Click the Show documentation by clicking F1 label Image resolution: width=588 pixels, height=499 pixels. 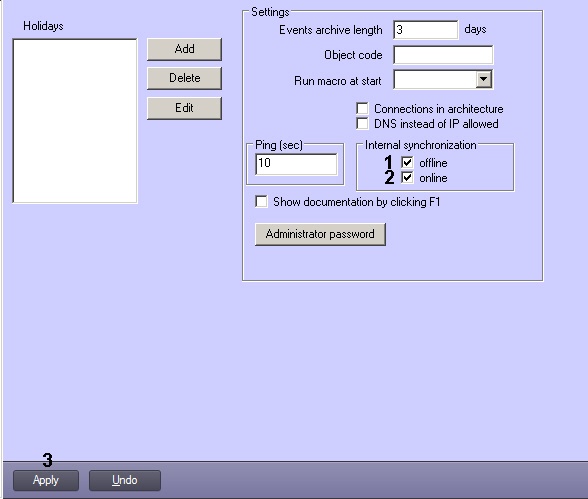pyautogui.click(x=357, y=202)
